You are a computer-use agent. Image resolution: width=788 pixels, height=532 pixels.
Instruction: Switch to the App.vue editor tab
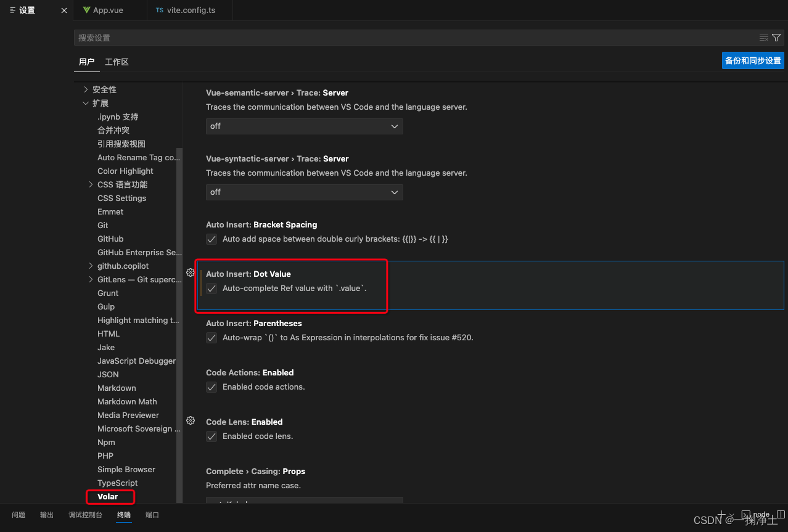coord(110,10)
